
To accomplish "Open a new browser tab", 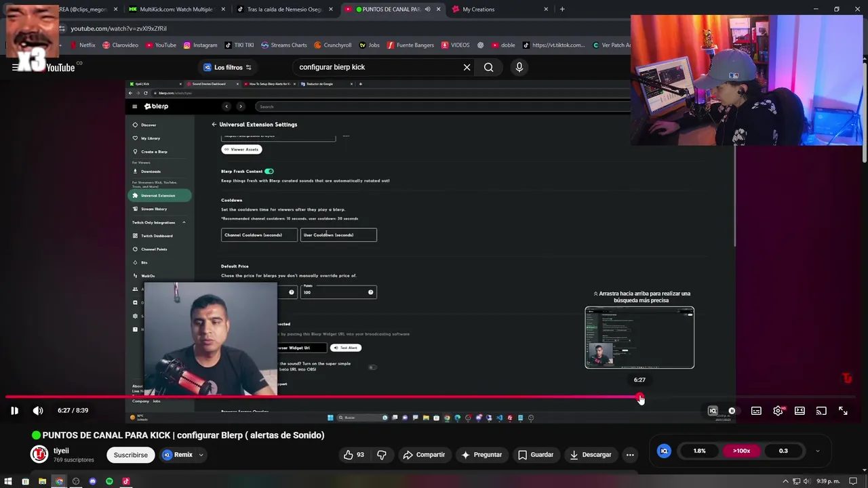I will (x=562, y=9).
